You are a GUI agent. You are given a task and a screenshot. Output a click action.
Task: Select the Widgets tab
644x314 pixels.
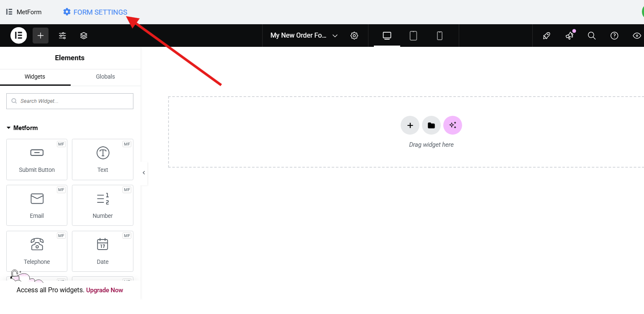pyautogui.click(x=35, y=77)
